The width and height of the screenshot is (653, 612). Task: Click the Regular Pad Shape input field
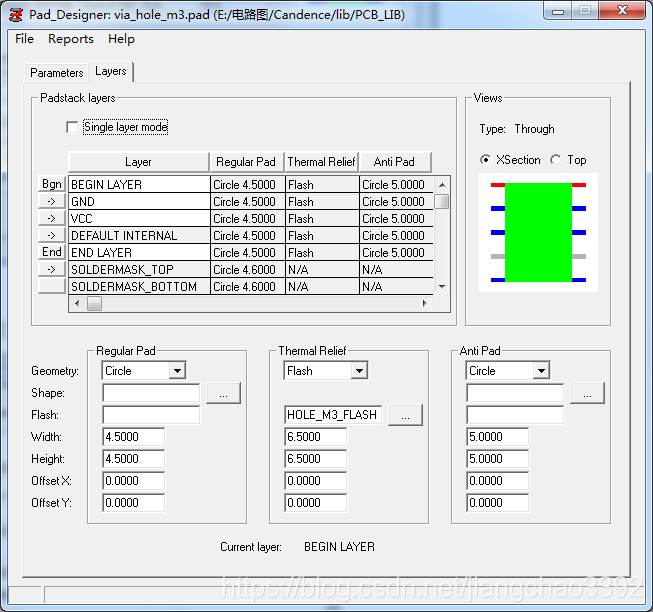151,393
